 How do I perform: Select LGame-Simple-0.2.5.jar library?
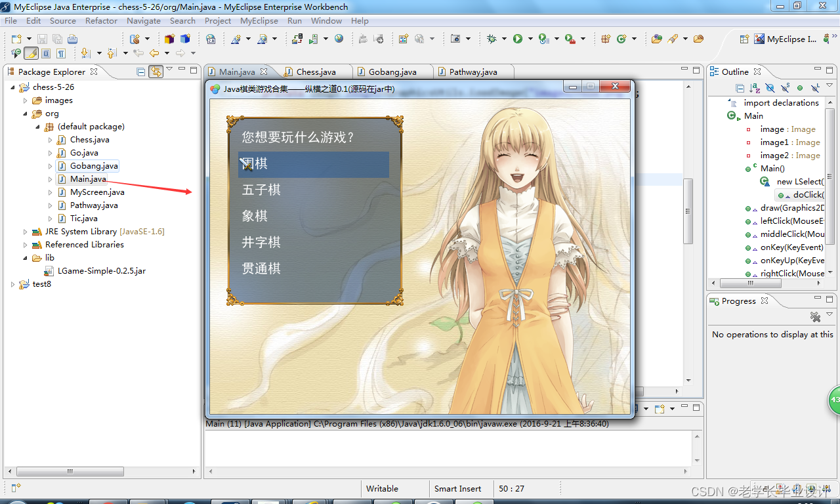click(x=101, y=271)
